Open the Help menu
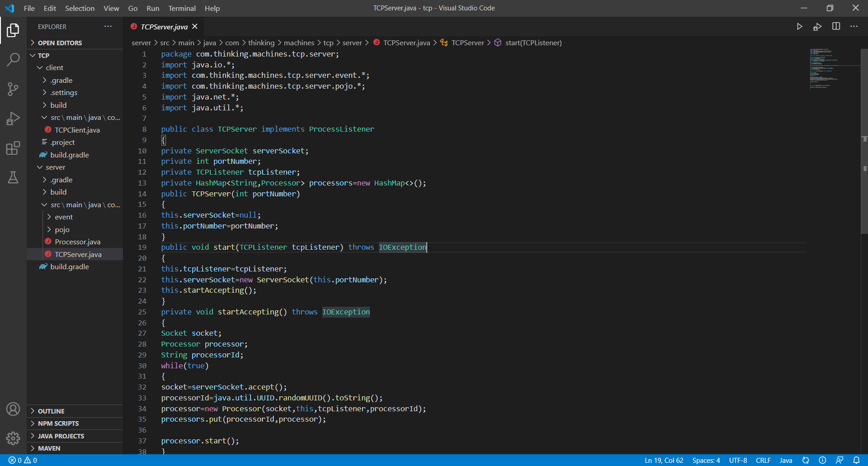This screenshot has width=868, height=466. click(x=212, y=8)
